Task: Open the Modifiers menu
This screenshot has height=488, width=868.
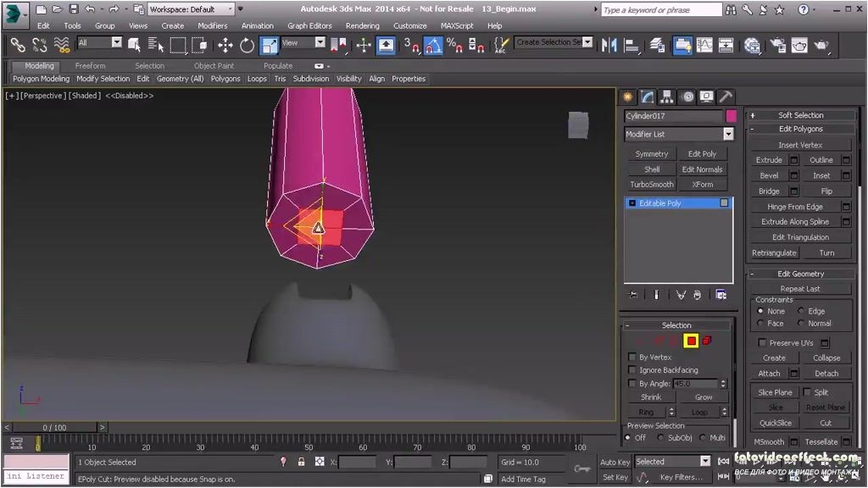Action: click(213, 26)
